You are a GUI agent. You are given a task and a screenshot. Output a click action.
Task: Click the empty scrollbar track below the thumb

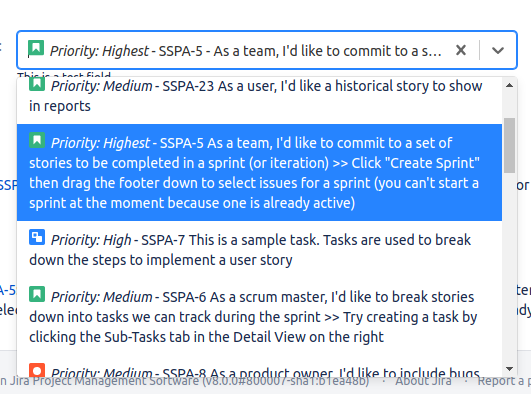509,268
